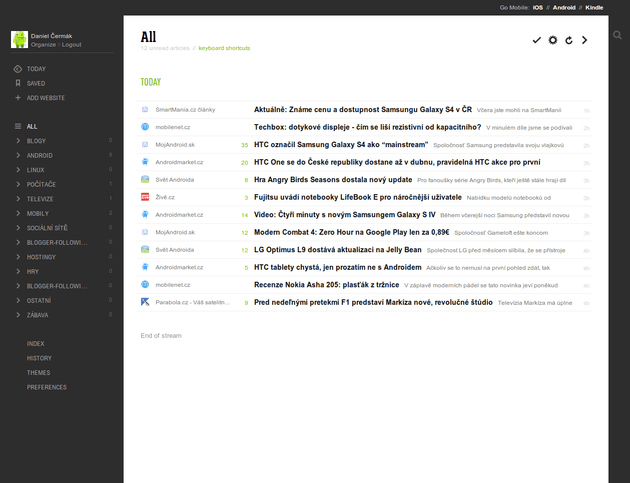Expand the Televize category
Image resolution: width=630 pixels, height=483 pixels.
[18, 199]
